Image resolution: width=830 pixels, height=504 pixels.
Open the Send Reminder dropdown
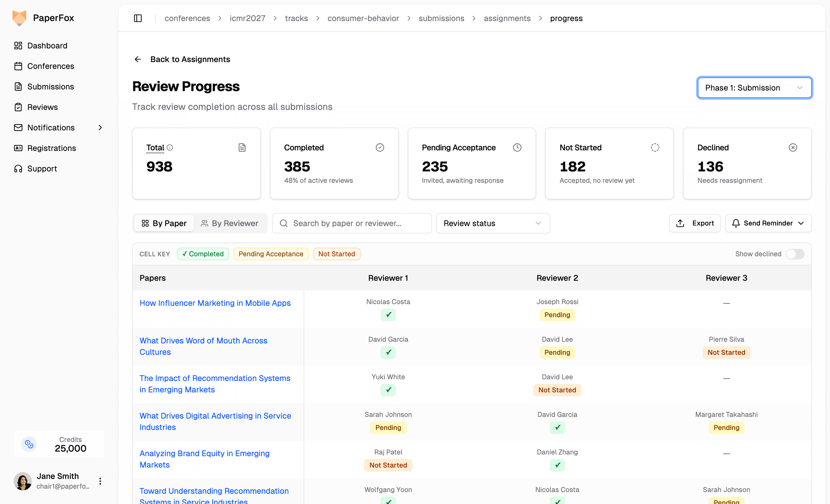tap(768, 223)
